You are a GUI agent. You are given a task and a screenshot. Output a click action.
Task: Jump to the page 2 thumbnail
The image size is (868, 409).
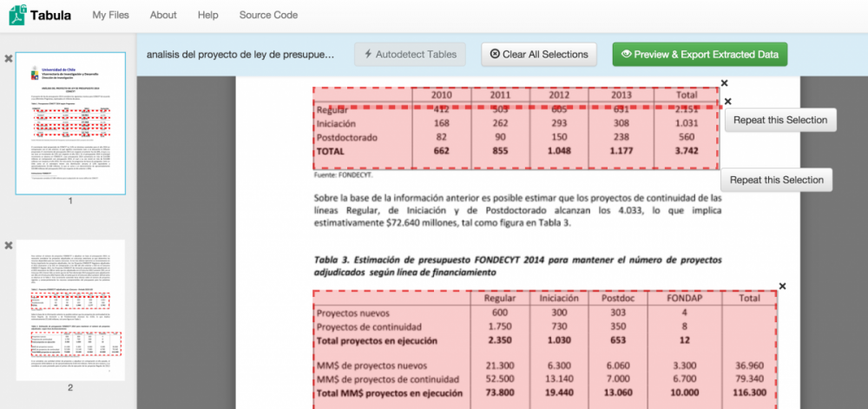click(x=70, y=310)
